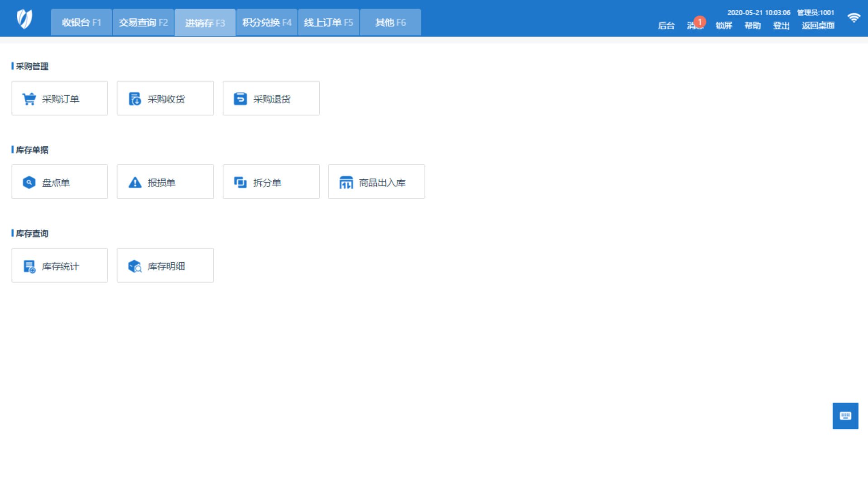Open 采购退货 purchase returns
This screenshot has width=868, height=489.
click(271, 98)
